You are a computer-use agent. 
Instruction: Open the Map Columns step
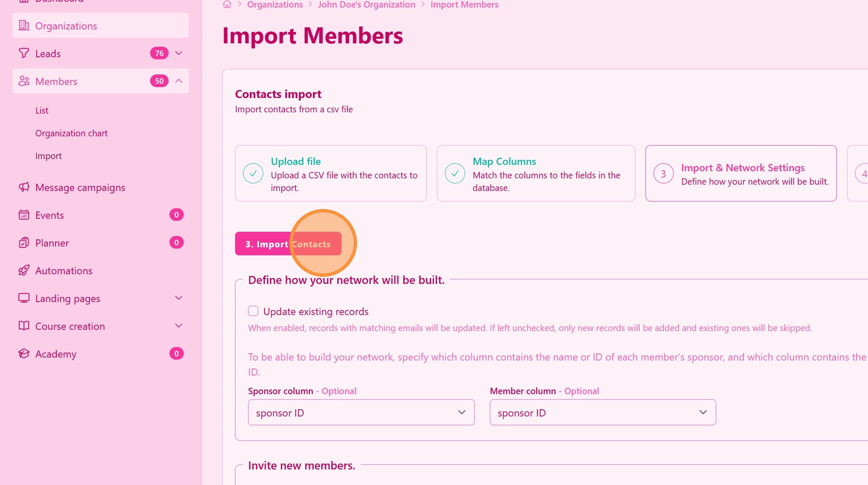[536, 173]
